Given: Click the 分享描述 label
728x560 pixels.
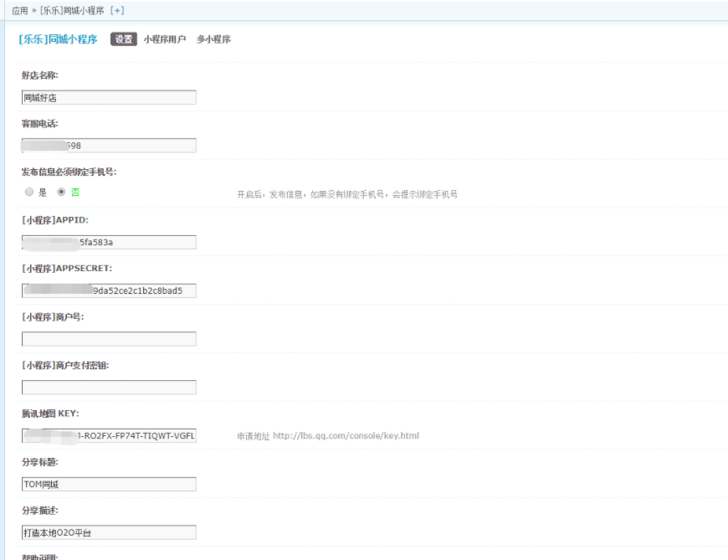Looking at the screenshot, I should tap(40, 511).
